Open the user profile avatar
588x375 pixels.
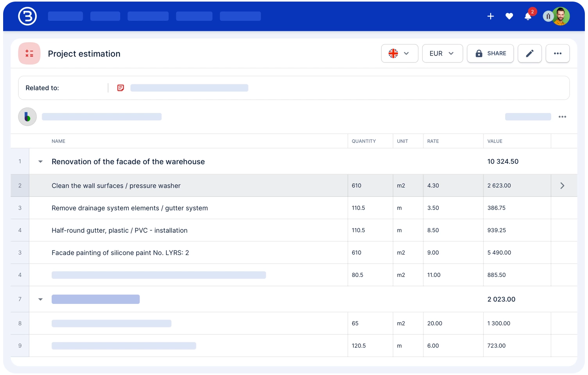[x=561, y=16]
